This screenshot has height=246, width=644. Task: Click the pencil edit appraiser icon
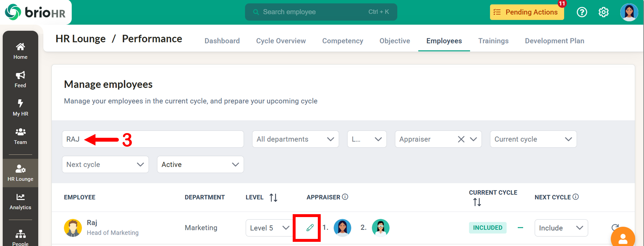click(x=310, y=228)
